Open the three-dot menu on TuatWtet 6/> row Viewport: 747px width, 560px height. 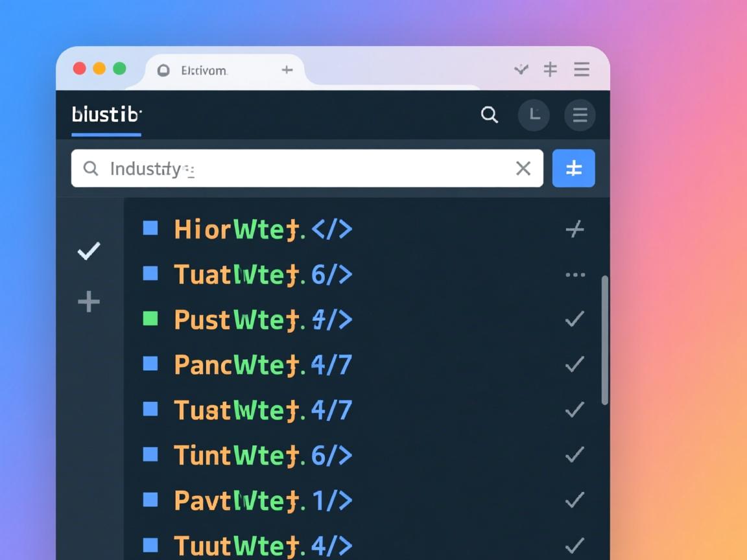[575, 275]
